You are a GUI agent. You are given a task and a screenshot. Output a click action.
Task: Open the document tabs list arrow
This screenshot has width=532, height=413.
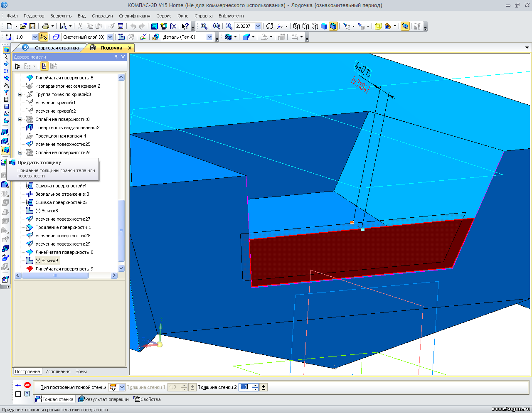527,48
